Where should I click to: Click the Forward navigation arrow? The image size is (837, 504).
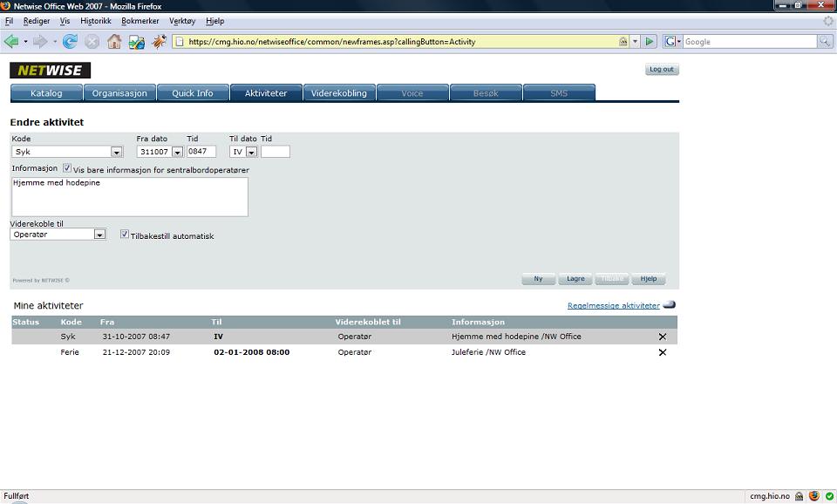coord(40,41)
